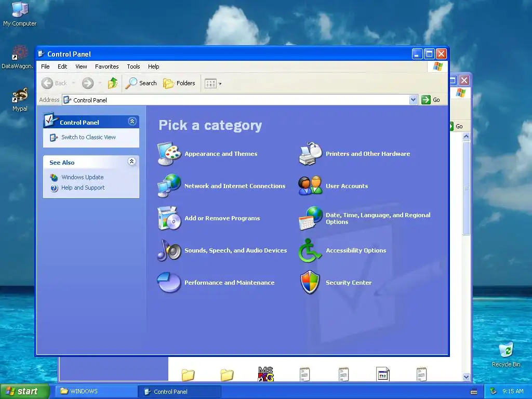Open Sounds, Speech, and Audio Devices icon
This screenshot has height=399, width=532.
point(169,250)
